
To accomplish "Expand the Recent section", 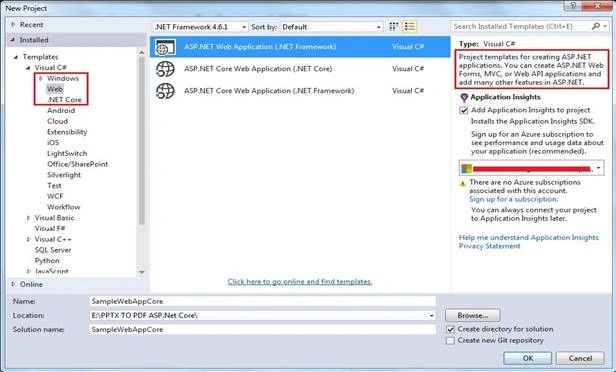I will click(x=13, y=24).
